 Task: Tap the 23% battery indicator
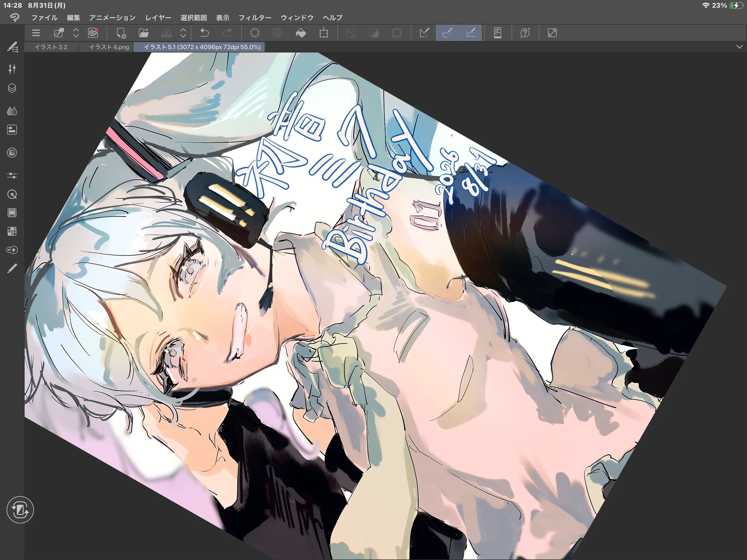727,5
